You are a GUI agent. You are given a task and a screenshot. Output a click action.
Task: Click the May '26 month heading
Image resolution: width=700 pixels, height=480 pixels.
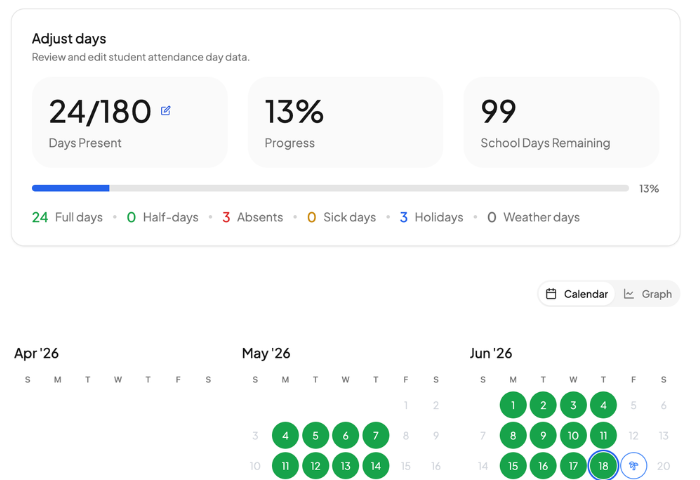tap(266, 353)
